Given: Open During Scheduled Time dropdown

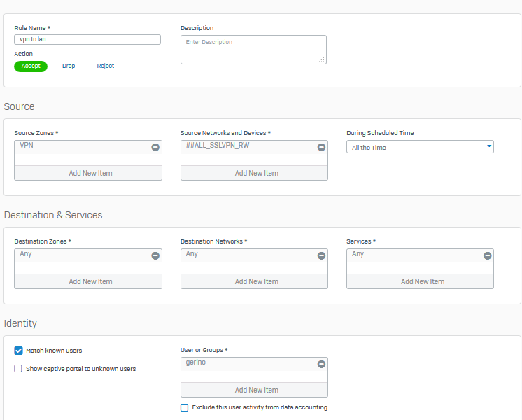Looking at the screenshot, I should 420,147.
